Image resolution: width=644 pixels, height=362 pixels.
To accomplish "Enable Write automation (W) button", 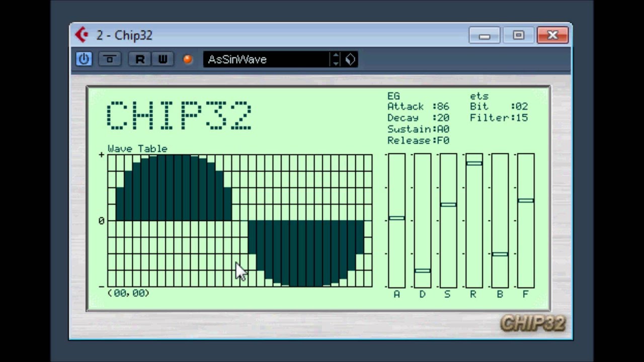I will [162, 59].
